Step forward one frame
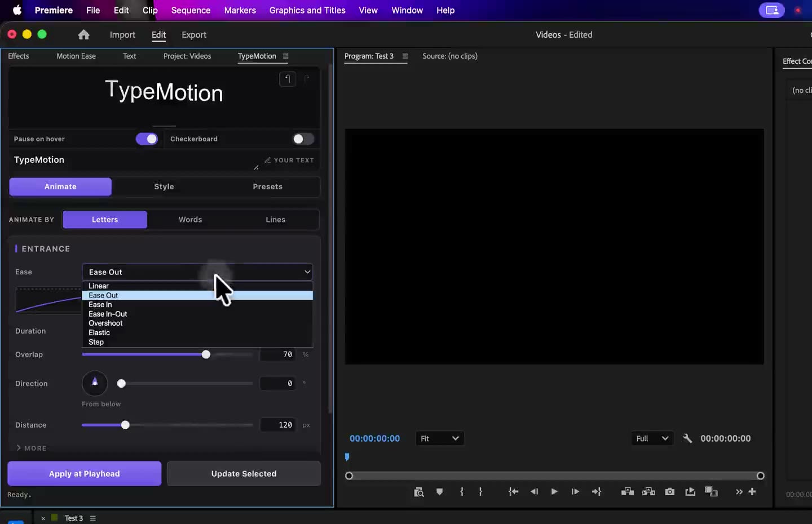The width and height of the screenshot is (812, 524). click(575, 492)
